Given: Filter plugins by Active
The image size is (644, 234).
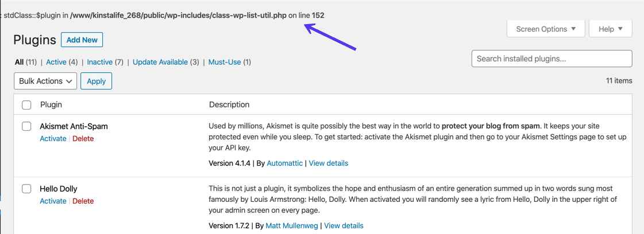Looking at the screenshot, I should click(x=56, y=62).
